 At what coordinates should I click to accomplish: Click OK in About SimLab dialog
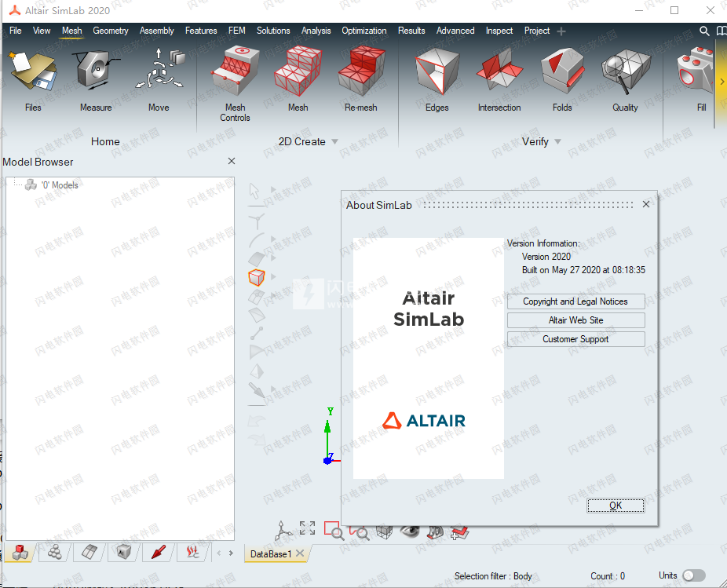(x=616, y=506)
